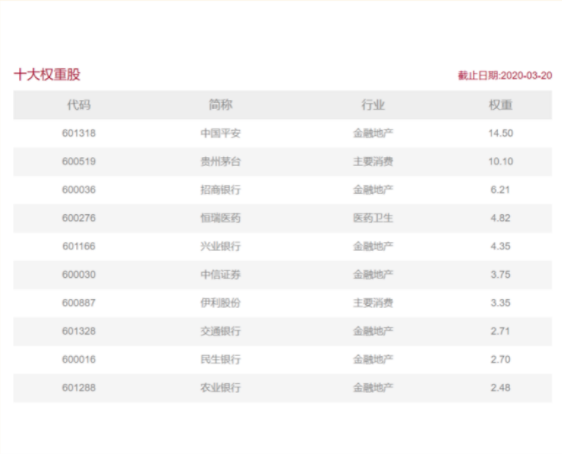Click the 医药卫生 industry cell
The width and height of the screenshot is (562, 454).
pyautogui.click(x=373, y=218)
